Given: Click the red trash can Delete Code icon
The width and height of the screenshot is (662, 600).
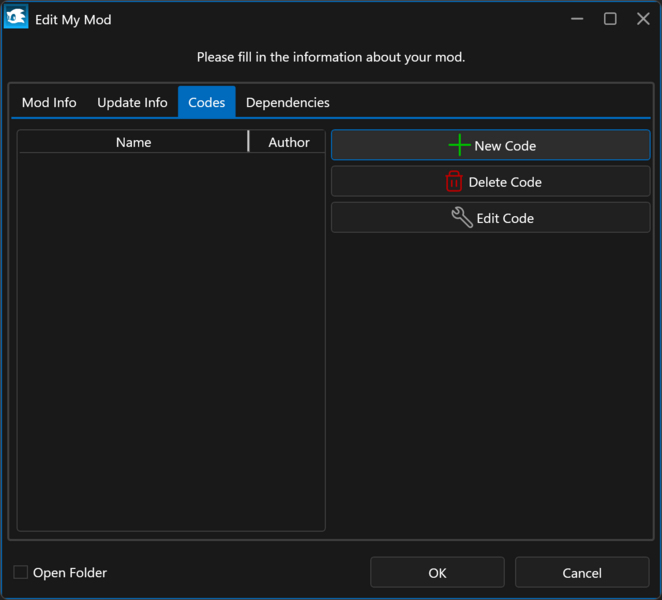Looking at the screenshot, I should (454, 182).
